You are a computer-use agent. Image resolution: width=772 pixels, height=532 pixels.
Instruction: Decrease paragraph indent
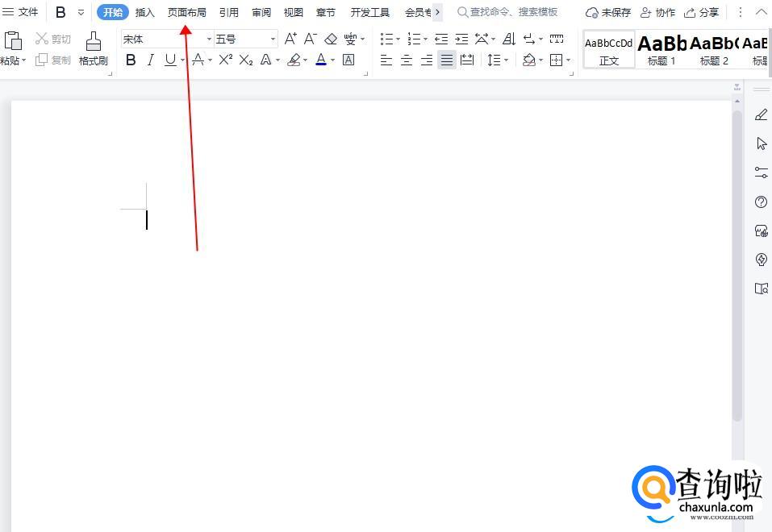(441, 39)
